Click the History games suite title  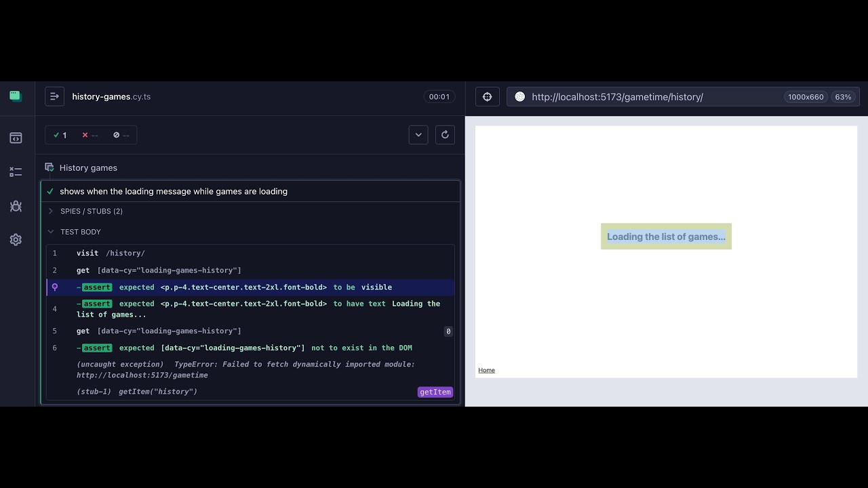(x=88, y=168)
